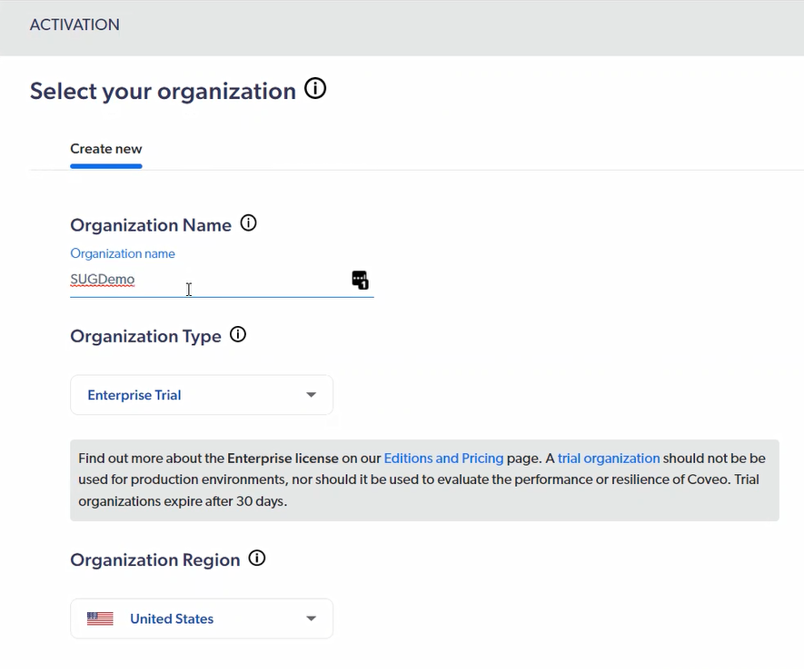The image size is (804, 672).
Task: Open the United States region dropdown
Action: tap(201, 618)
